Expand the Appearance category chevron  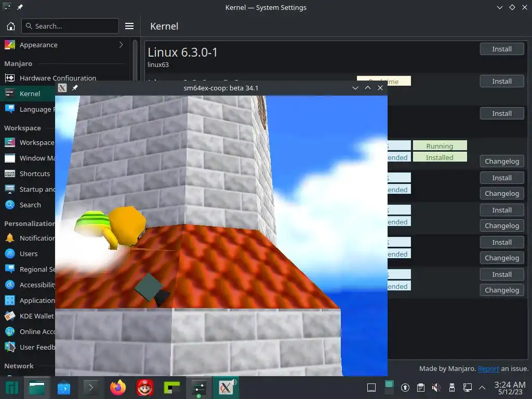point(121,45)
